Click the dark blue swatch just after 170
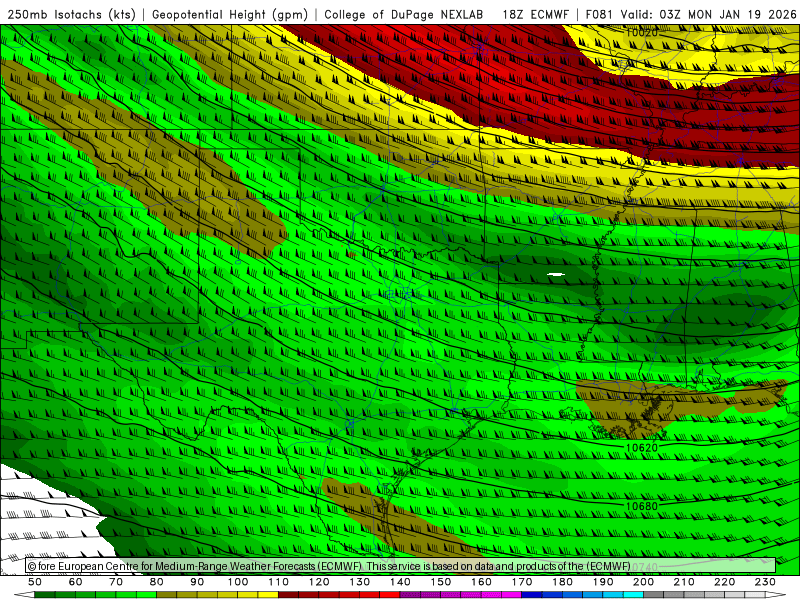The image size is (800, 600). coord(532,595)
